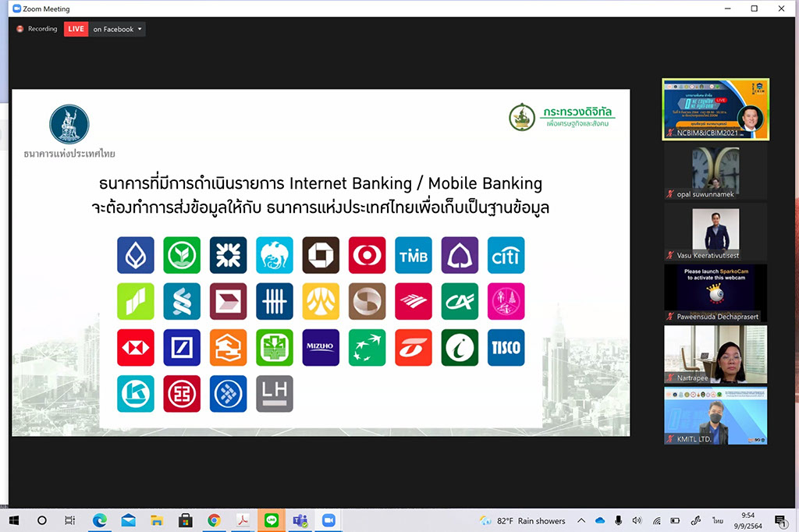The image size is (799, 532).
Task: Click the yellow Krungsri bank logo
Action: pos(321,301)
